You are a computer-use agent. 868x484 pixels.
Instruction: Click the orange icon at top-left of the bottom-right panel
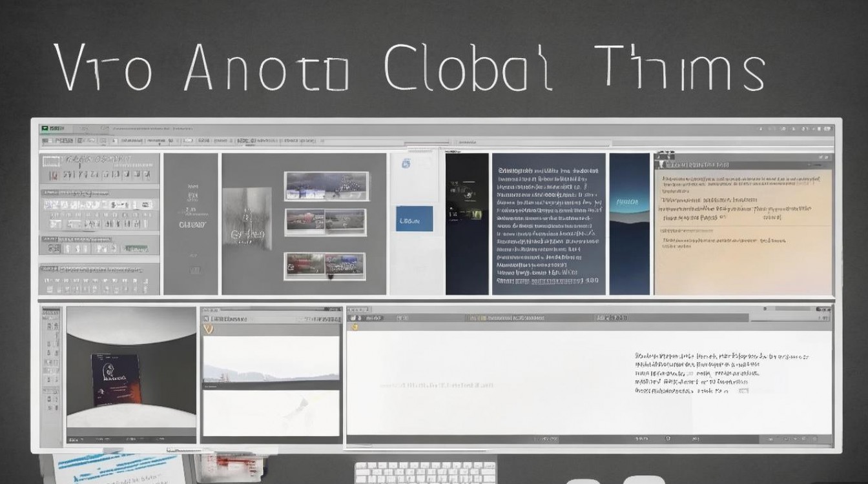click(x=353, y=328)
